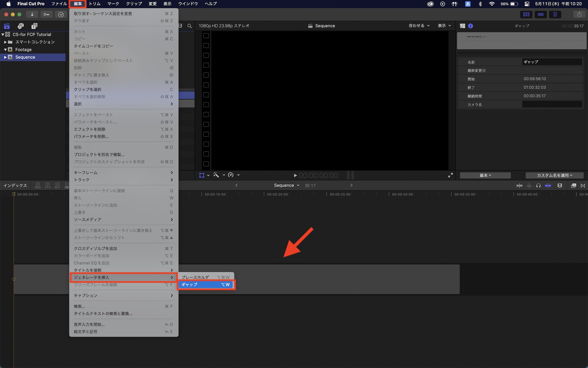This screenshot has width=588, height=368.
Task: Open the トリム menu in menu bar
Action: 95,4
